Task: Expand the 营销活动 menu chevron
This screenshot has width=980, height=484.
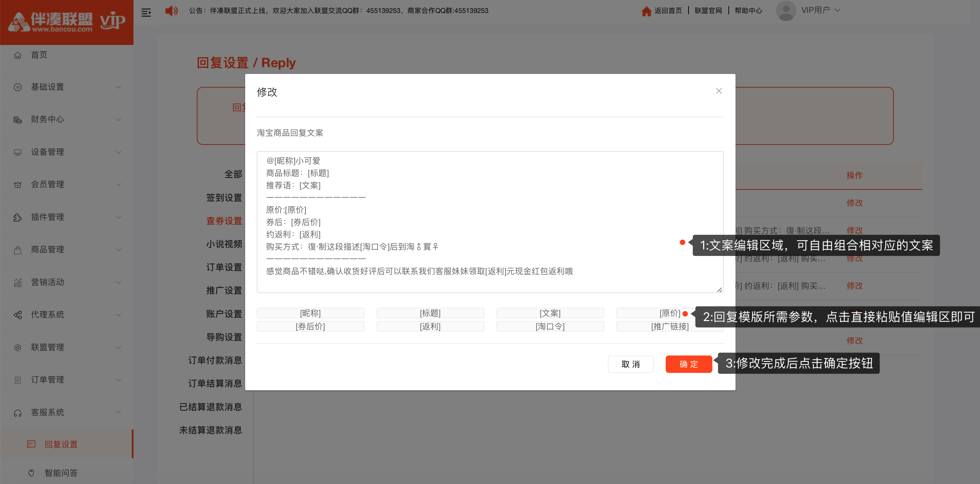Action: click(x=118, y=283)
